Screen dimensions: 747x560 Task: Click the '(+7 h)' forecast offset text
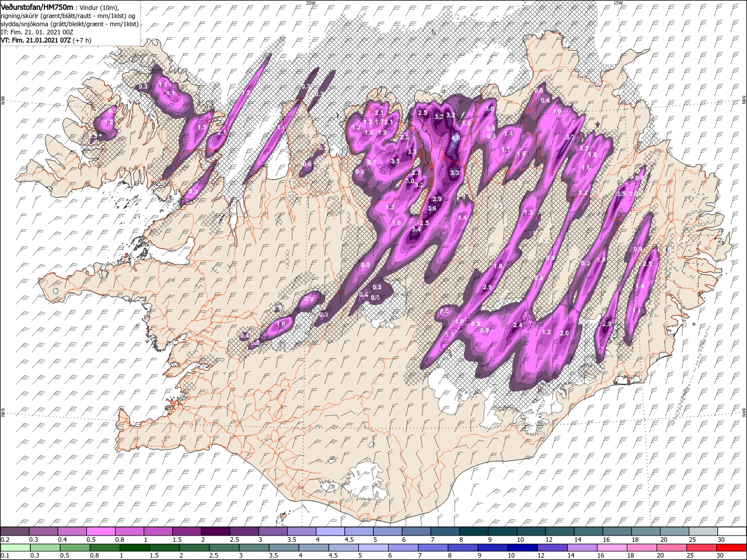click(83, 40)
